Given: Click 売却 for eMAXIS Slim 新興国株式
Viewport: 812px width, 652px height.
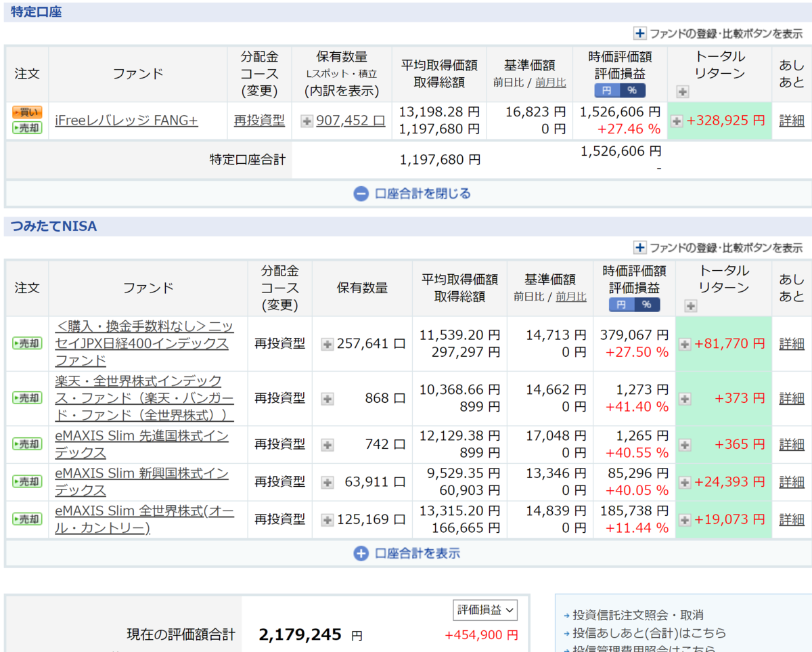Looking at the screenshot, I should tap(27, 481).
